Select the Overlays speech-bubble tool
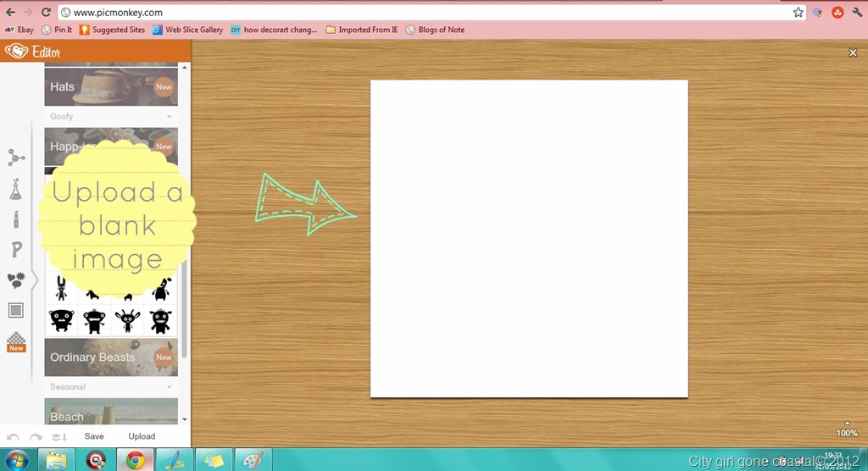Image resolution: width=868 pixels, height=471 pixels. [16, 280]
